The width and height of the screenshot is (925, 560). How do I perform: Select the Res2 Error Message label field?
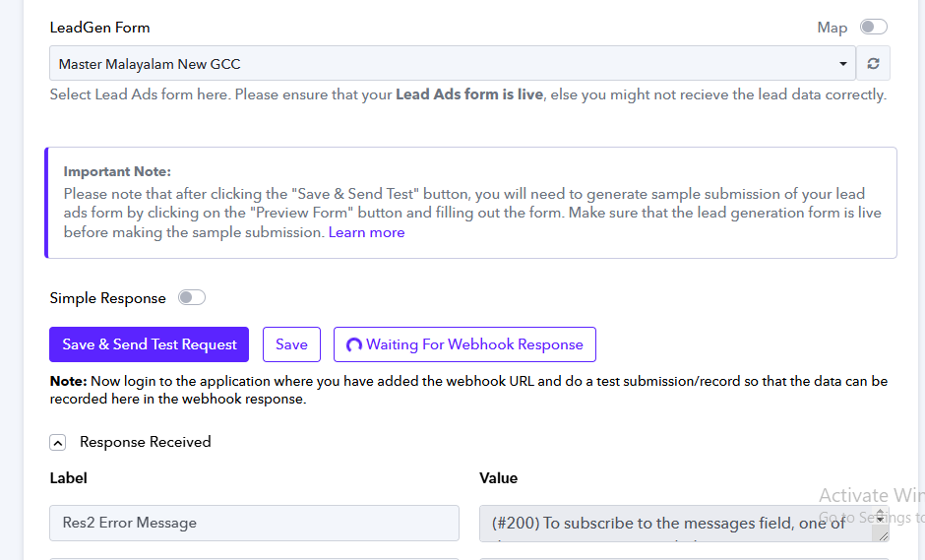click(x=254, y=523)
